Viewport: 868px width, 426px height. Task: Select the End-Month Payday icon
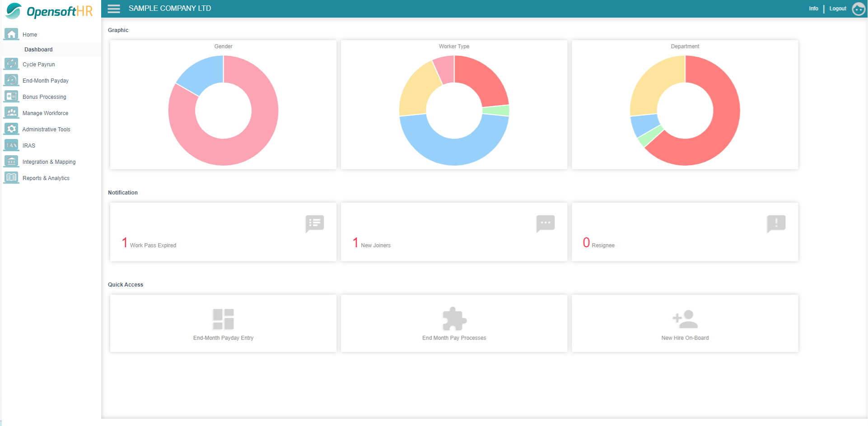[10, 80]
